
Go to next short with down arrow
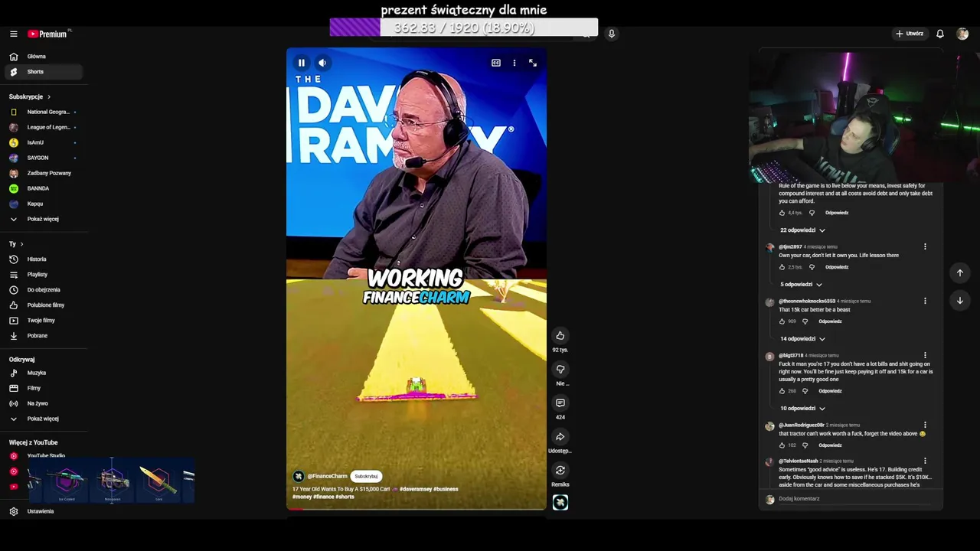960,300
